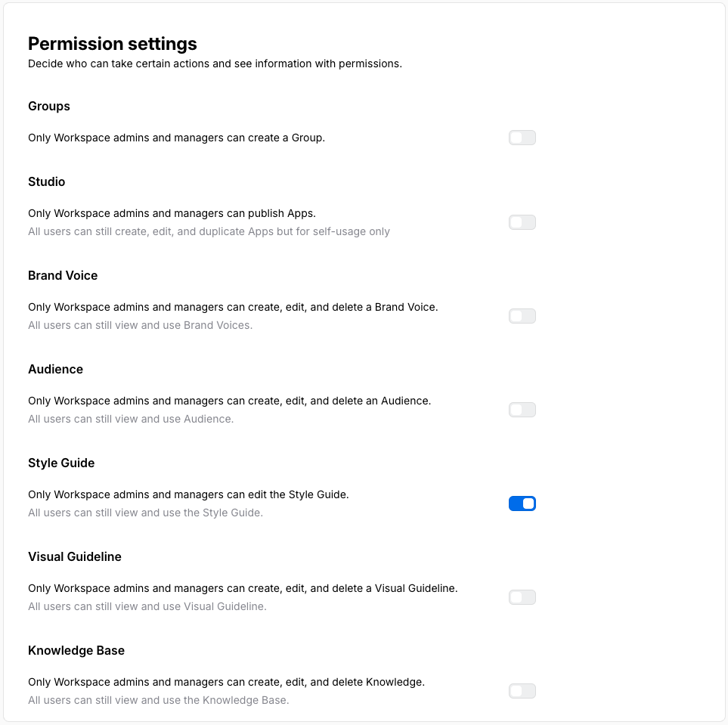Click the Audience section heading

(x=55, y=369)
